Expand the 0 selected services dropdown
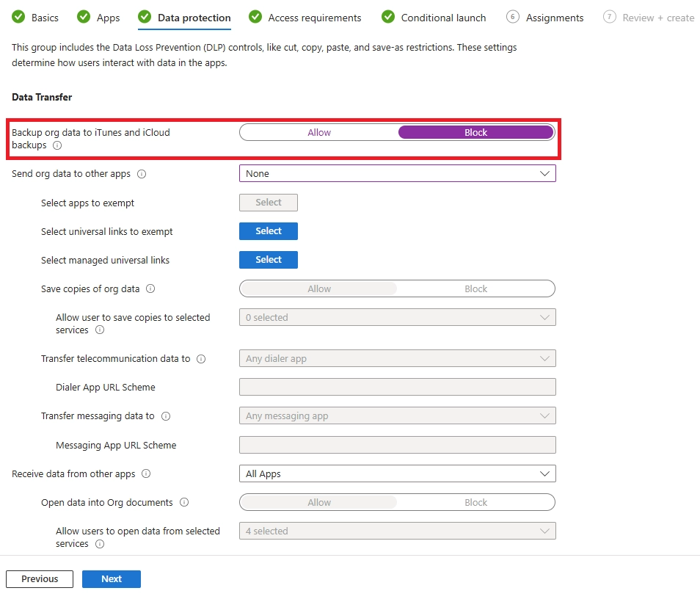The width and height of the screenshot is (700, 599). click(x=397, y=317)
